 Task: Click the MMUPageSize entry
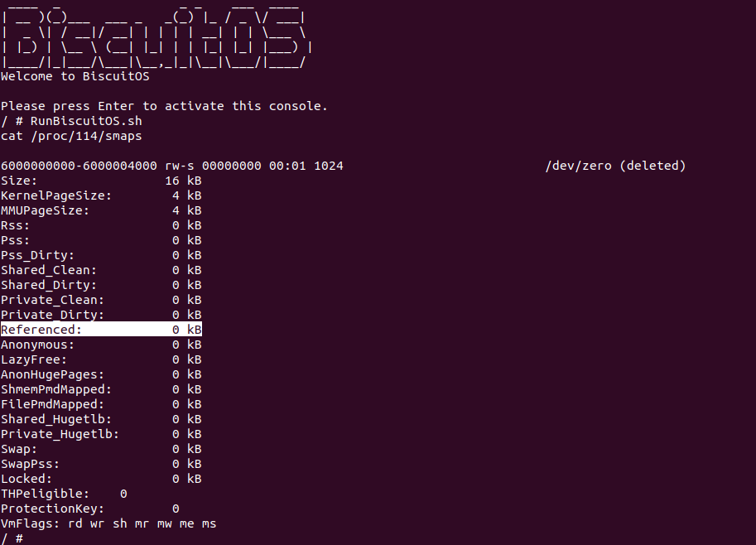click(x=101, y=210)
